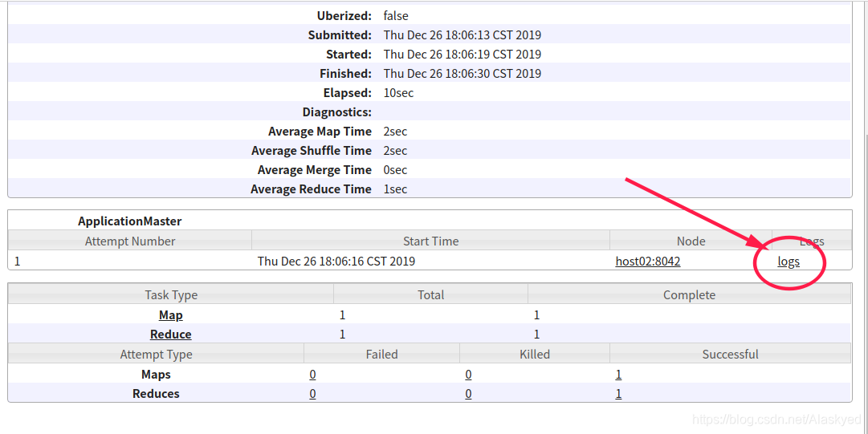Click the Total column header
868x434 pixels.
(x=430, y=294)
